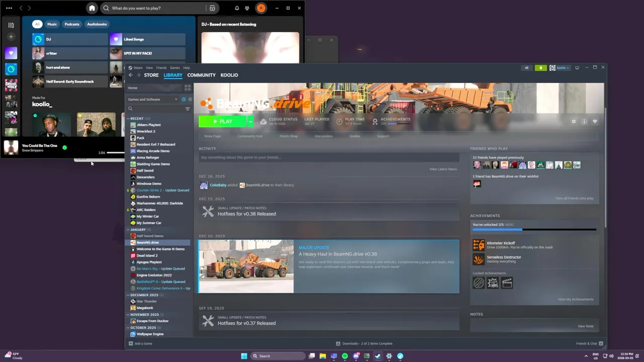Create new playlist plus in Spotify sidebar
This screenshot has width=644, height=362.
11,37
